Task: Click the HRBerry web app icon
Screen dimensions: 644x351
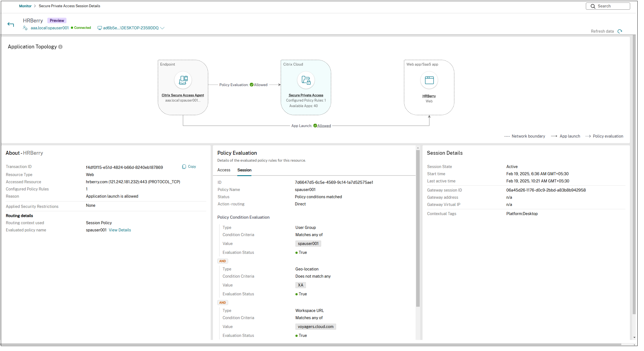Action: click(x=429, y=80)
